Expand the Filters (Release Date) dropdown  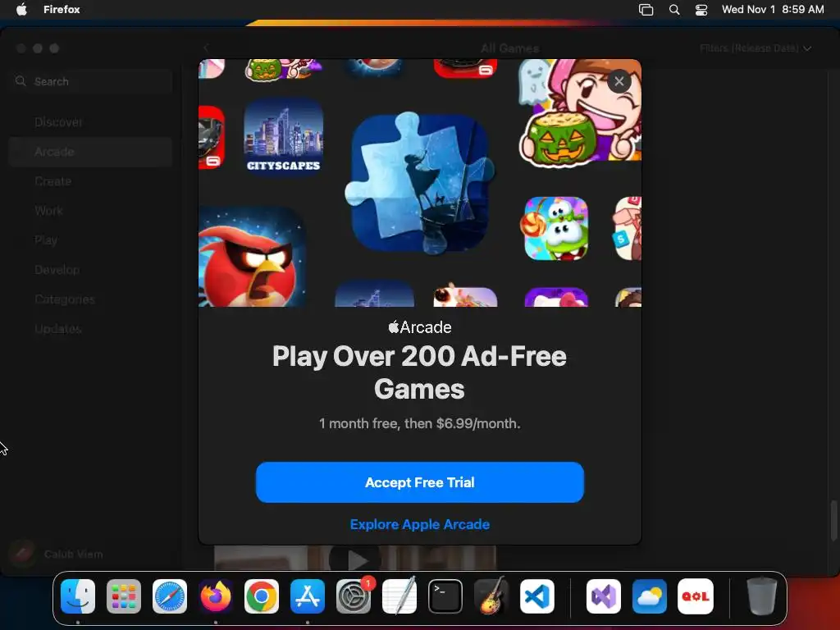click(755, 48)
